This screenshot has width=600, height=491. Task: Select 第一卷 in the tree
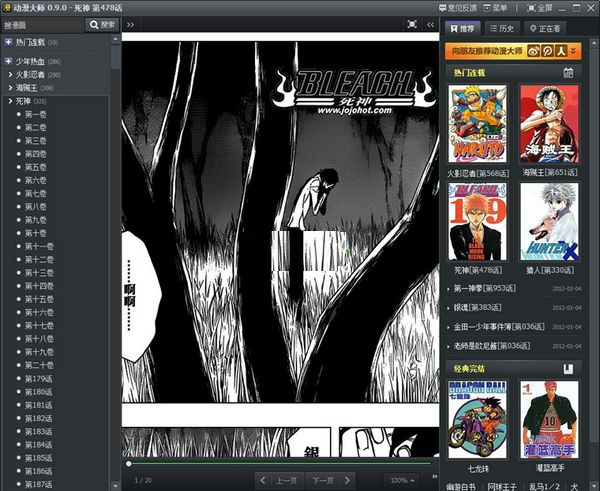click(x=36, y=114)
